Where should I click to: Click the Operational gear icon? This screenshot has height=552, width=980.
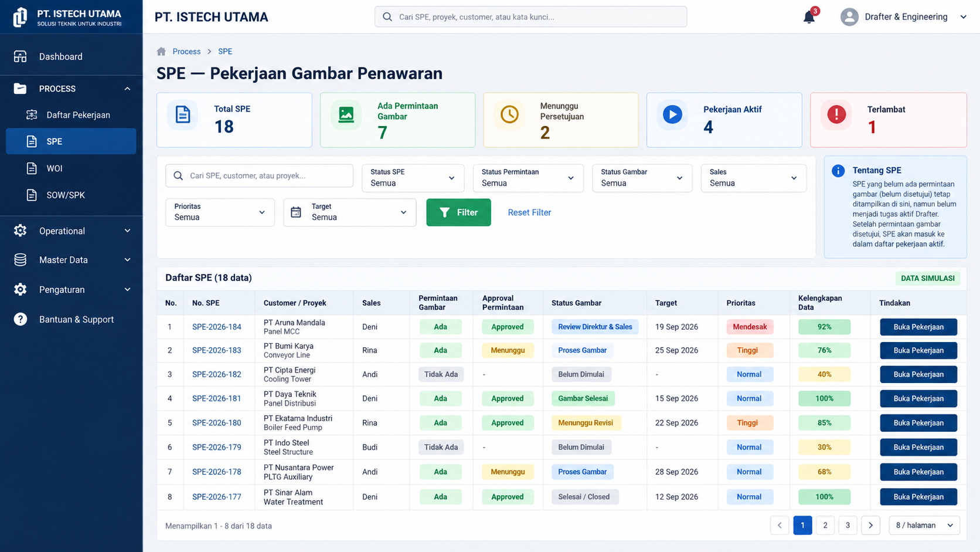(x=21, y=231)
